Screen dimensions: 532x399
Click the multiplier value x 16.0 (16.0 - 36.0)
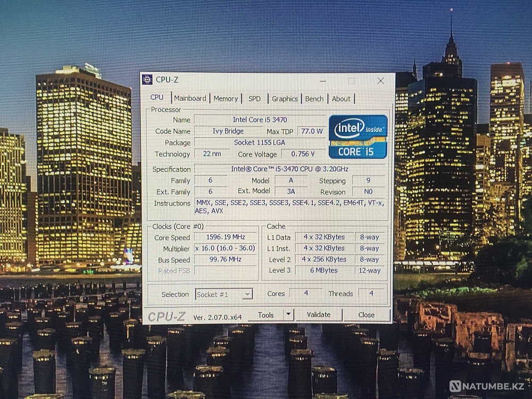click(226, 248)
